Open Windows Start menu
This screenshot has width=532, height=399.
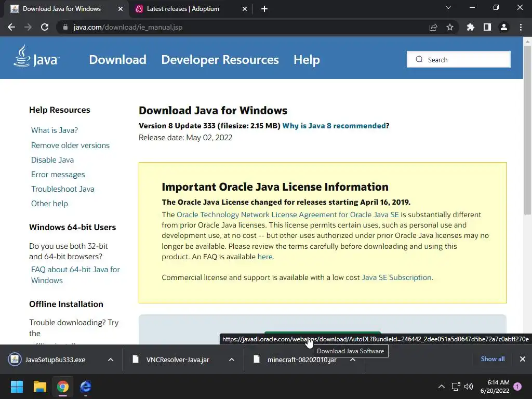17,387
